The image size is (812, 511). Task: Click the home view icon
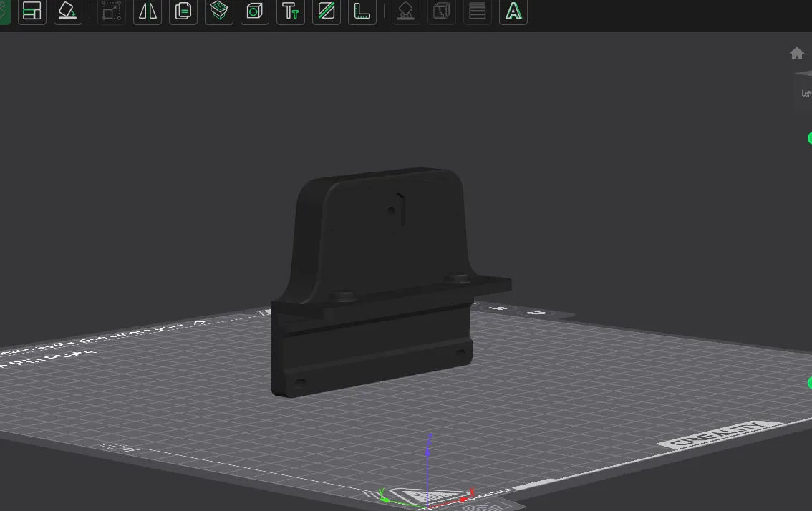pyautogui.click(x=796, y=52)
